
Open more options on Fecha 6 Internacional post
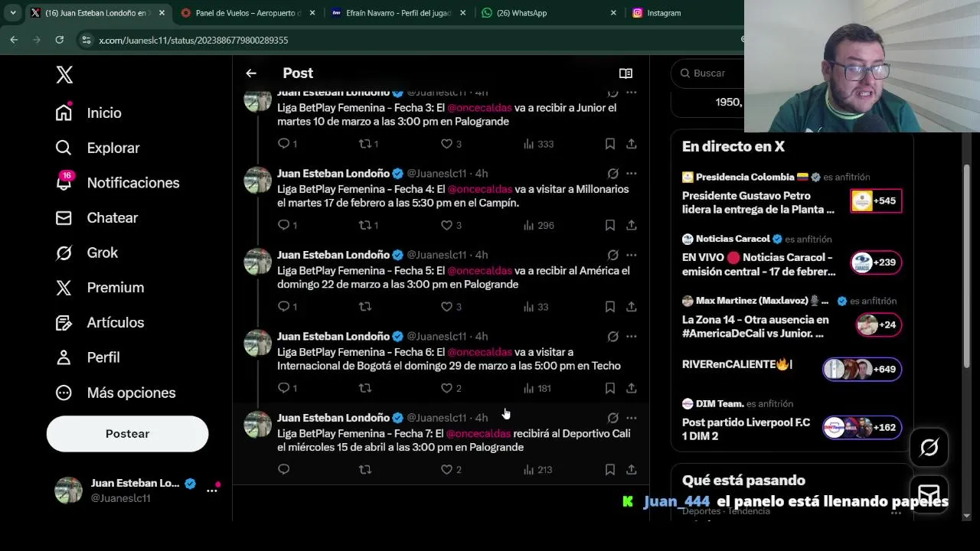click(632, 336)
